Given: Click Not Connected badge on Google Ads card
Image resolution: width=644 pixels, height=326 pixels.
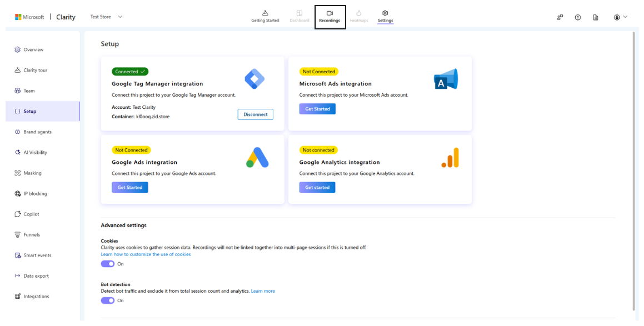Looking at the screenshot, I should click(131, 150).
